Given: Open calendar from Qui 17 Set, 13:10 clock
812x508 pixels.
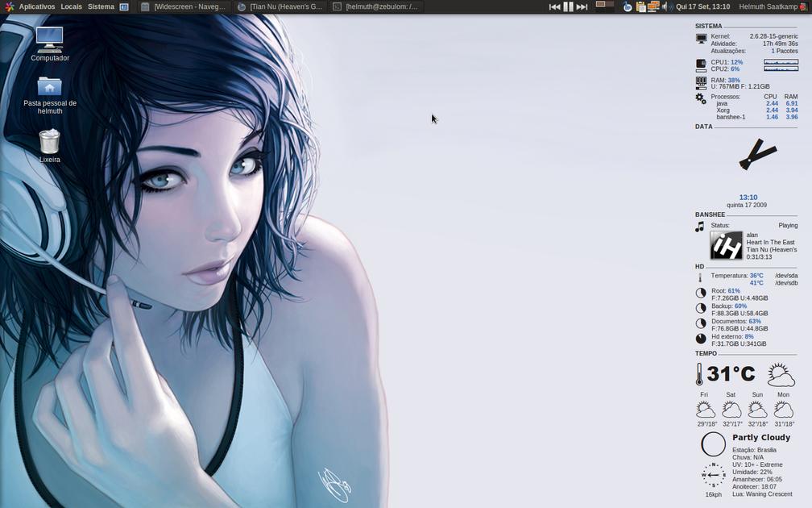Looking at the screenshot, I should click(x=702, y=6).
